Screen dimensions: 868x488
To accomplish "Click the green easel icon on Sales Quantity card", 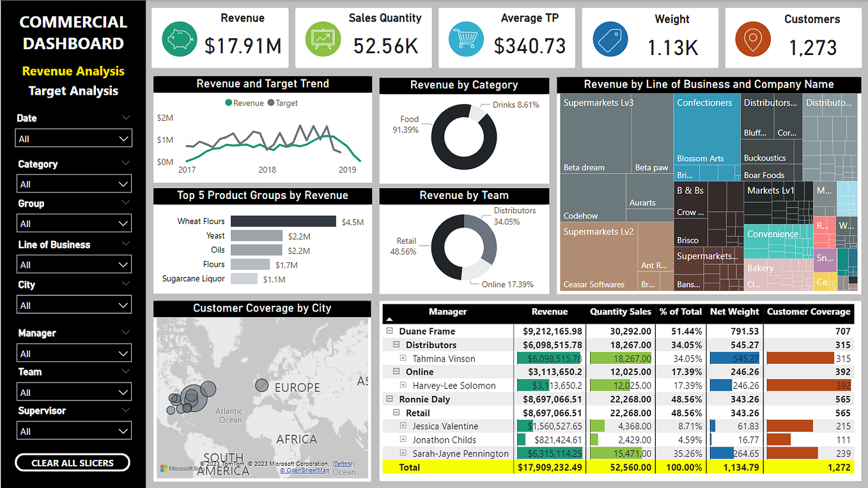I will coord(323,38).
